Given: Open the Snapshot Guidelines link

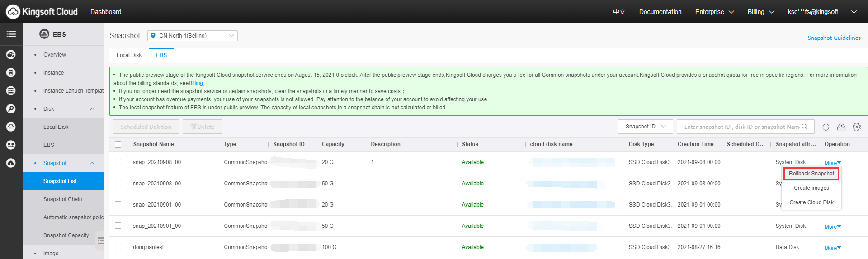Looking at the screenshot, I should 834,38.
